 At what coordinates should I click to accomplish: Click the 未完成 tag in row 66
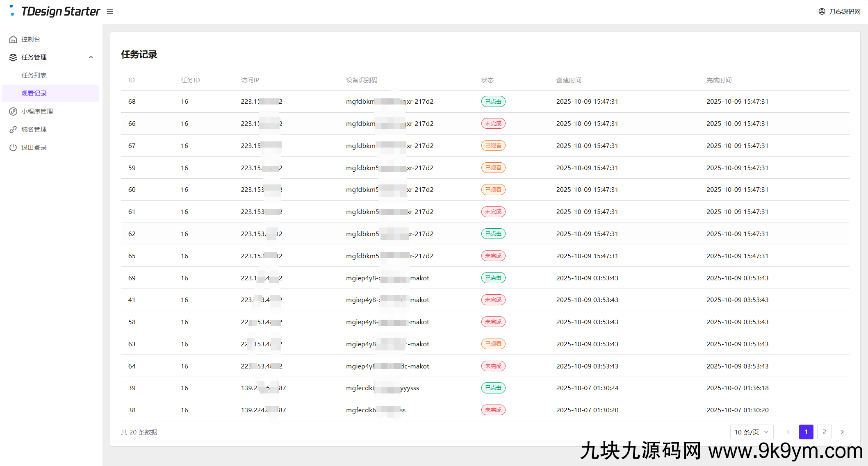pyautogui.click(x=493, y=123)
